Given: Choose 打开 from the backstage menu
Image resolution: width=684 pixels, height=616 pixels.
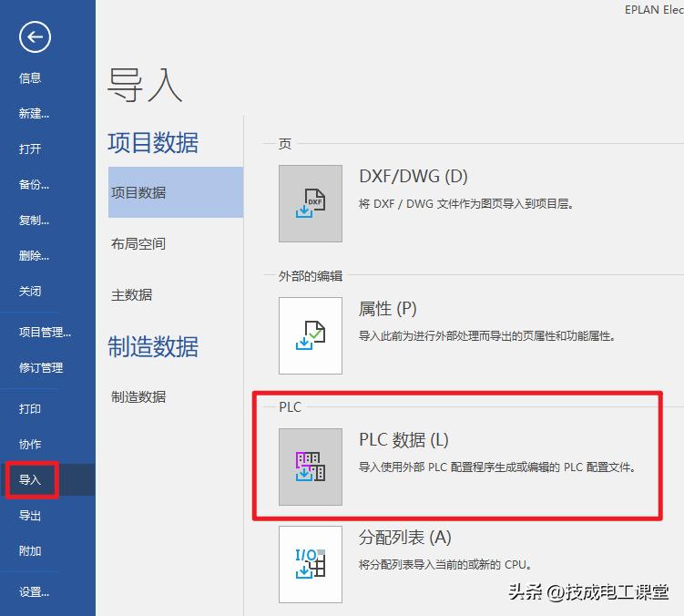Looking at the screenshot, I should 30,149.
